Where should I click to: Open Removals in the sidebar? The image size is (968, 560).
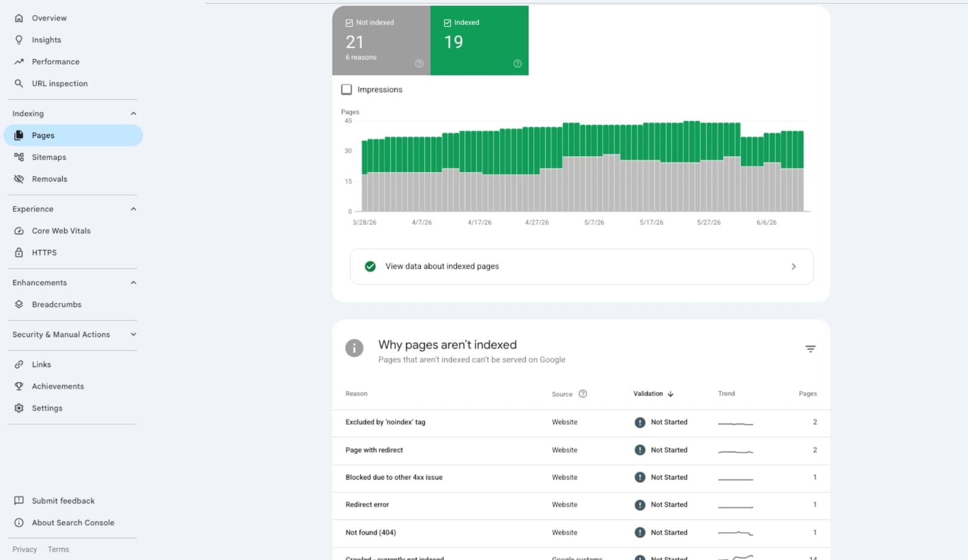click(x=50, y=179)
